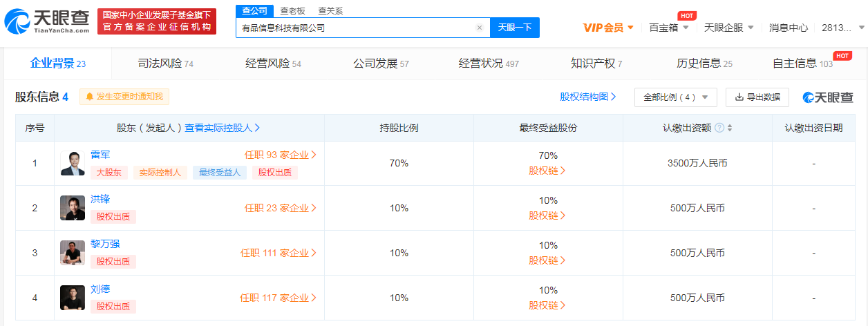Switch to the 企业背景 tab

[x=58, y=64]
